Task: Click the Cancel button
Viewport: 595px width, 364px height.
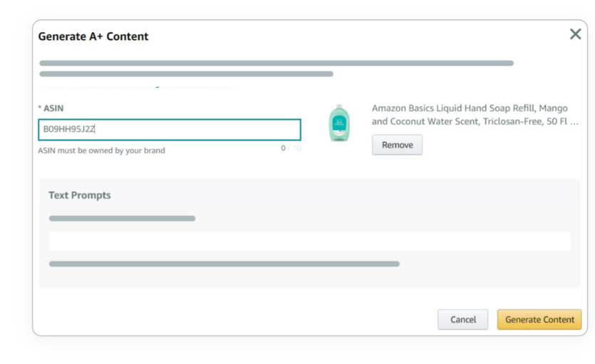Action: [x=462, y=320]
